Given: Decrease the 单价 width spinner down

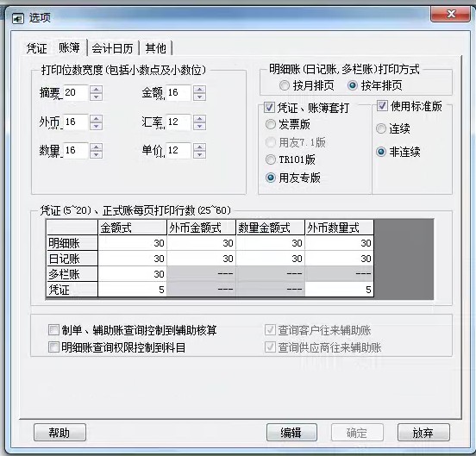Looking at the screenshot, I should (199, 154).
